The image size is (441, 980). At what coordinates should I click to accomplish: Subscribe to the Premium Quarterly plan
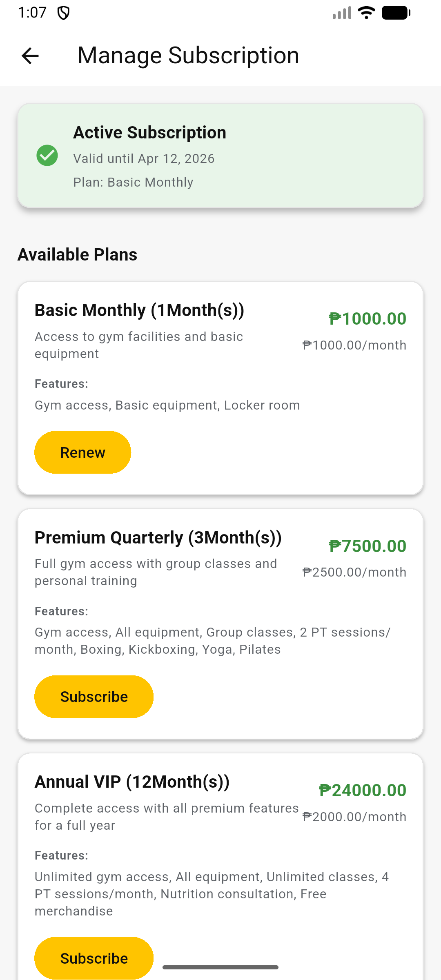tap(94, 697)
